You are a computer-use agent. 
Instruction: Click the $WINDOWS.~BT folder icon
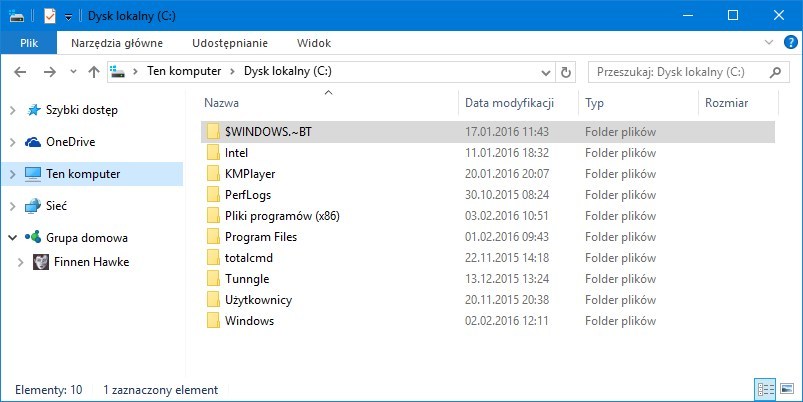[x=214, y=132]
